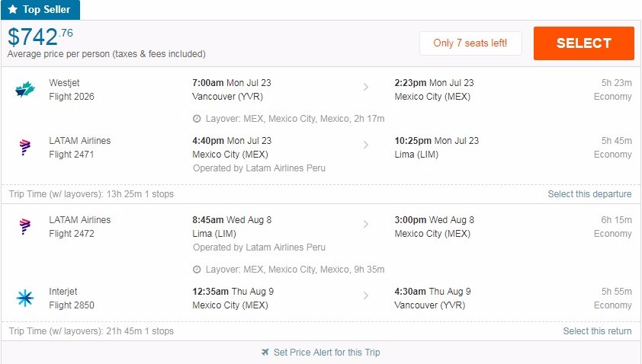
Task: Click the clock icon for 9h 35m layover
Action: pyautogui.click(x=197, y=270)
